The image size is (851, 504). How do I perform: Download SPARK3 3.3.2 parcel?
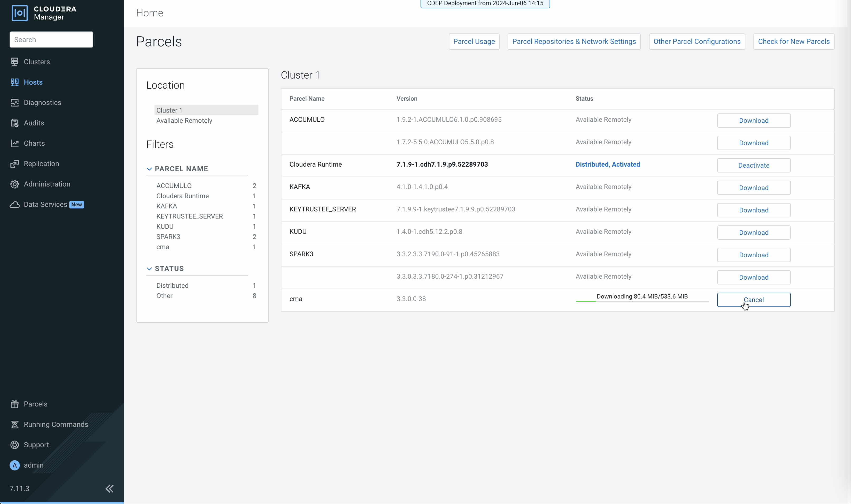pos(753,255)
